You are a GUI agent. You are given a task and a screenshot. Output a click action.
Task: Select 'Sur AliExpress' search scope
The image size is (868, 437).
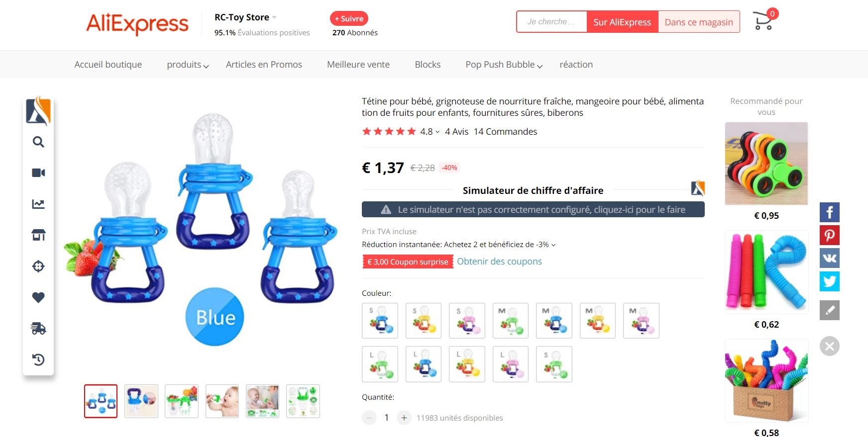point(622,22)
